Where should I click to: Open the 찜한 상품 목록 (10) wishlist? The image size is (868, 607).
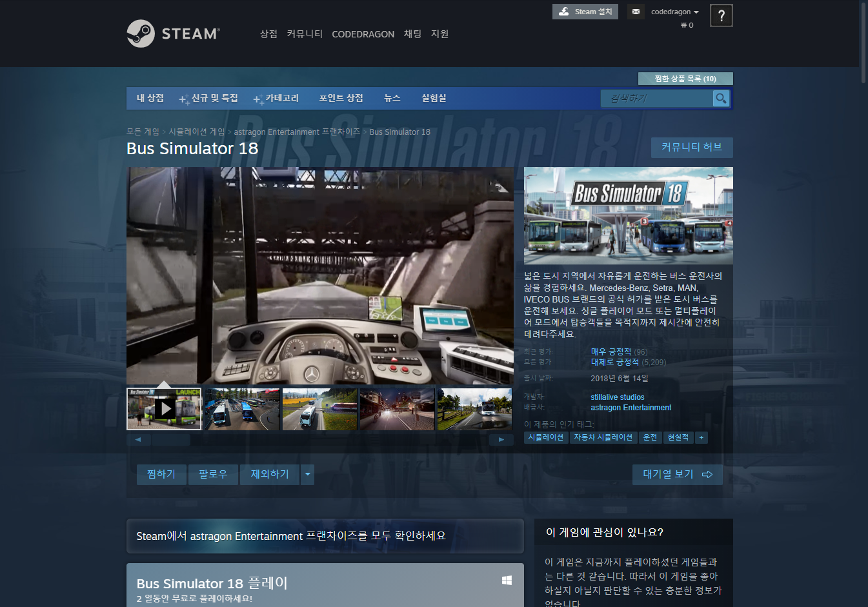685,79
